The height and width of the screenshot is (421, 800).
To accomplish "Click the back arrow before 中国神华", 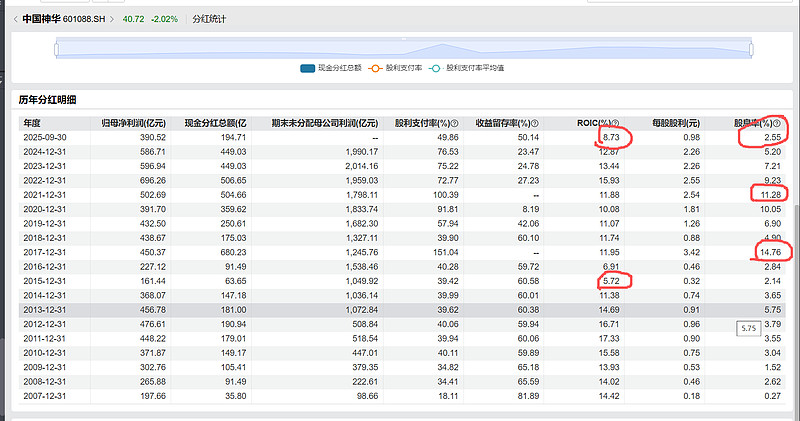I will (12, 18).
